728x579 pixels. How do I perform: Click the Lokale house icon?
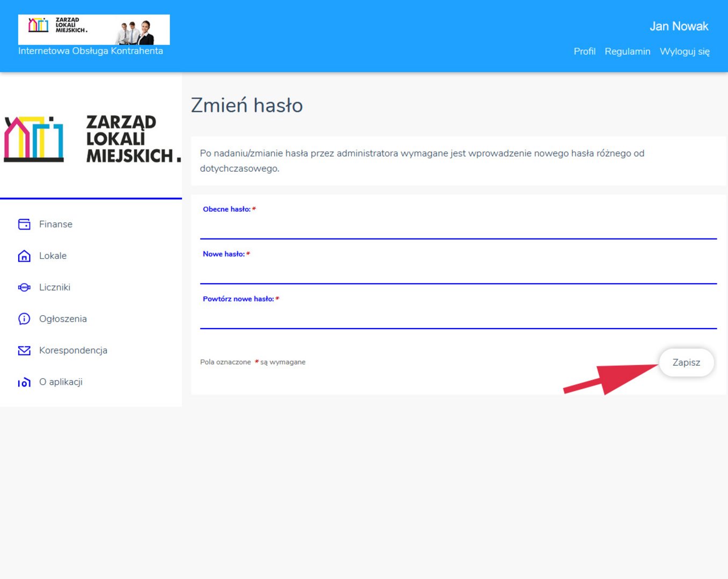click(x=24, y=256)
